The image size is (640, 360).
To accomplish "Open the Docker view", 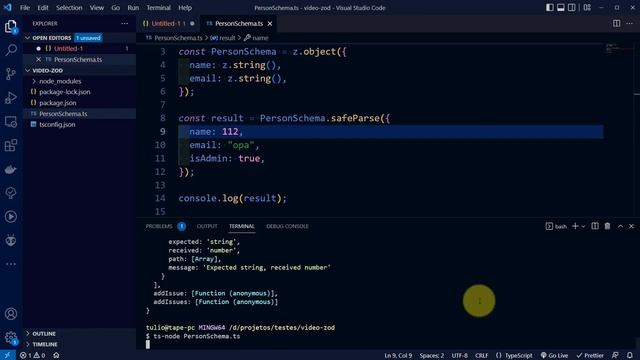I will [x=11, y=169].
